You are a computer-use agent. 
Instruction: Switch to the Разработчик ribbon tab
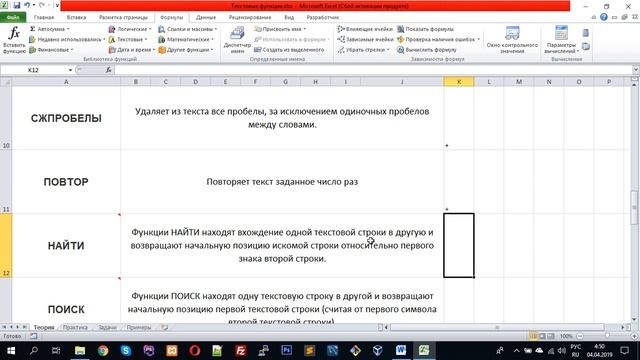click(x=323, y=18)
